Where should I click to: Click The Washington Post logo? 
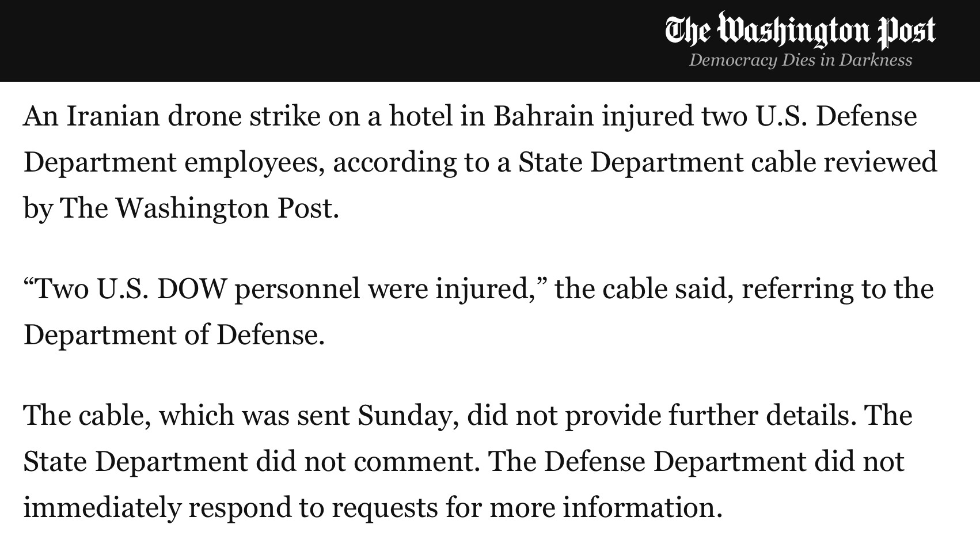(800, 30)
